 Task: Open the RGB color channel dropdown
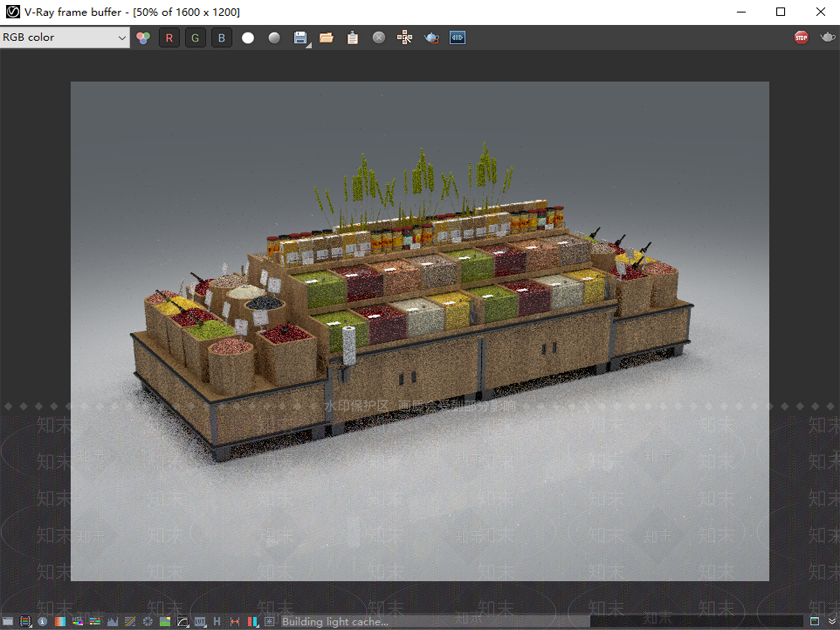coord(65,37)
